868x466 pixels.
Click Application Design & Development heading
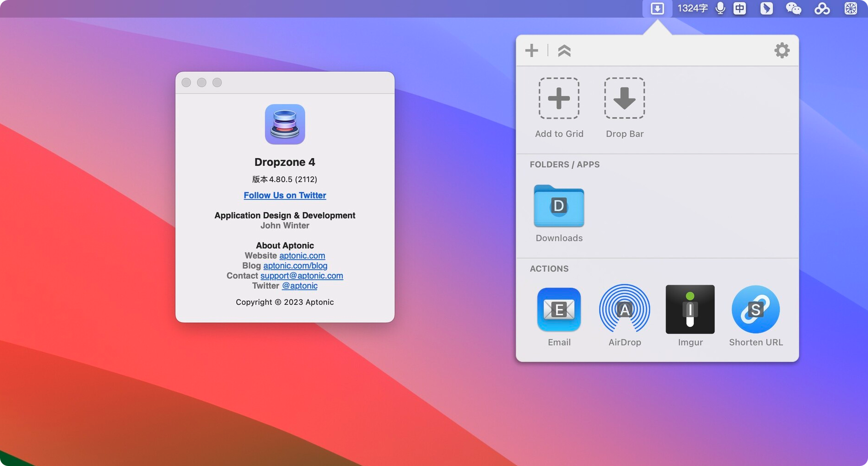[x=285, y=215]
